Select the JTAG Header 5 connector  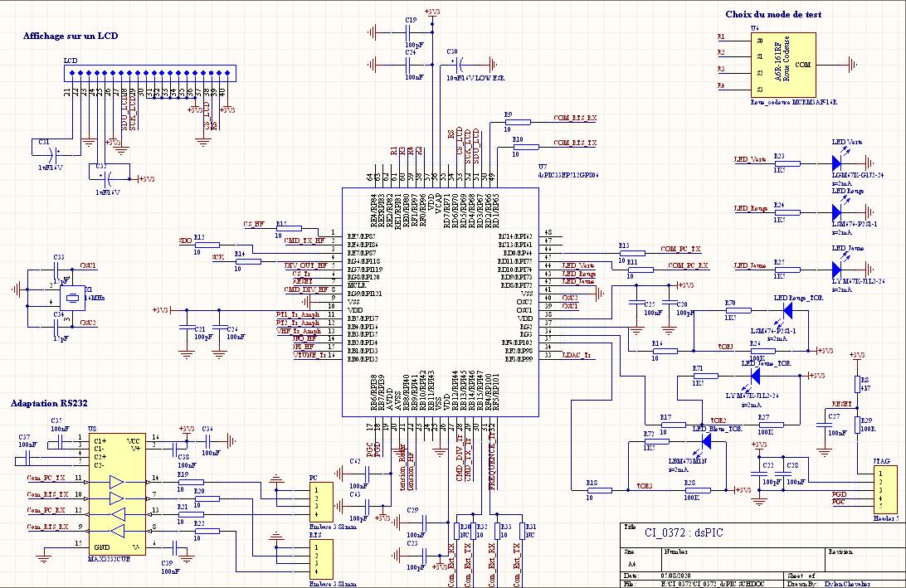[886, 490]
